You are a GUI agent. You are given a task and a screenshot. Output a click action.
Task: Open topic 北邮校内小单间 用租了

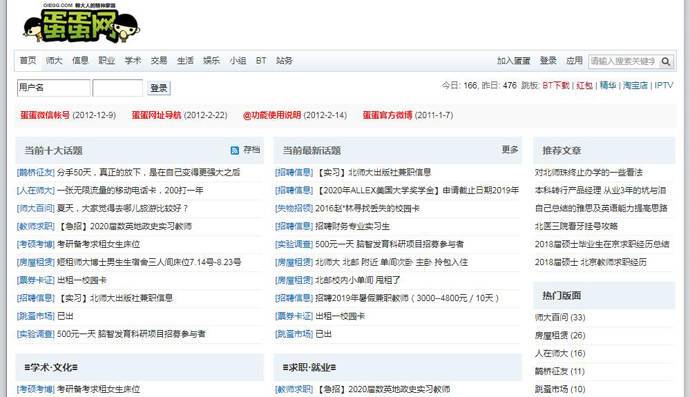pyautogui.click(x=357, y=280)
